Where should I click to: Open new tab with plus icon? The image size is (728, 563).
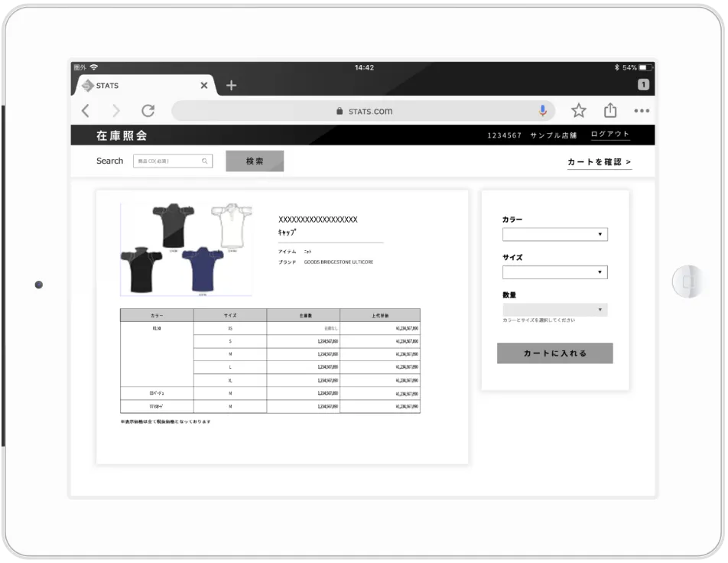coord(231,86)
